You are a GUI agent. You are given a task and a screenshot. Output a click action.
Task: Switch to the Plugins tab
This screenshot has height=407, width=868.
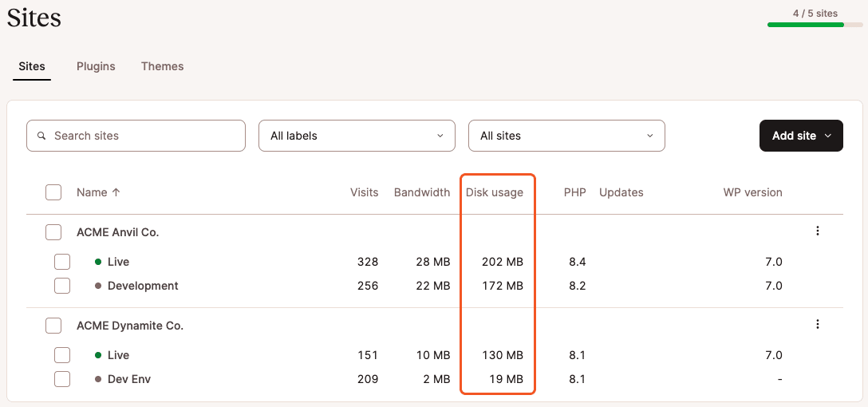(x=96, y=66)
